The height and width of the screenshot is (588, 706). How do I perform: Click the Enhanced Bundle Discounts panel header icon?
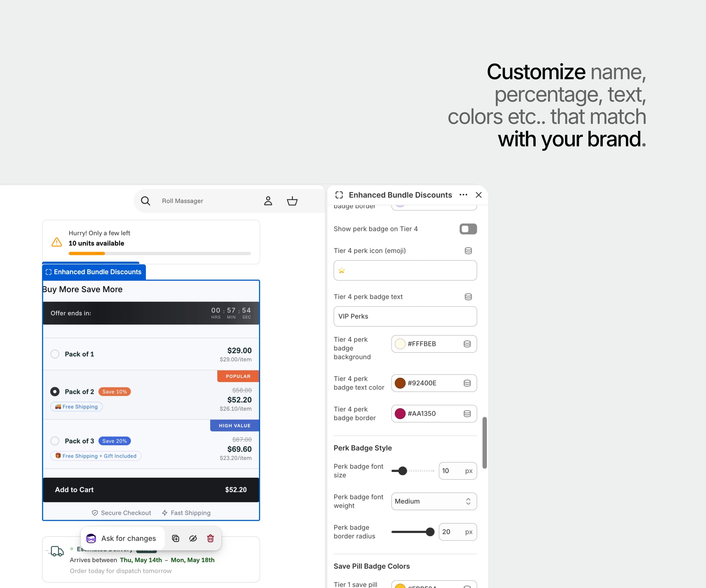[339, 195]
